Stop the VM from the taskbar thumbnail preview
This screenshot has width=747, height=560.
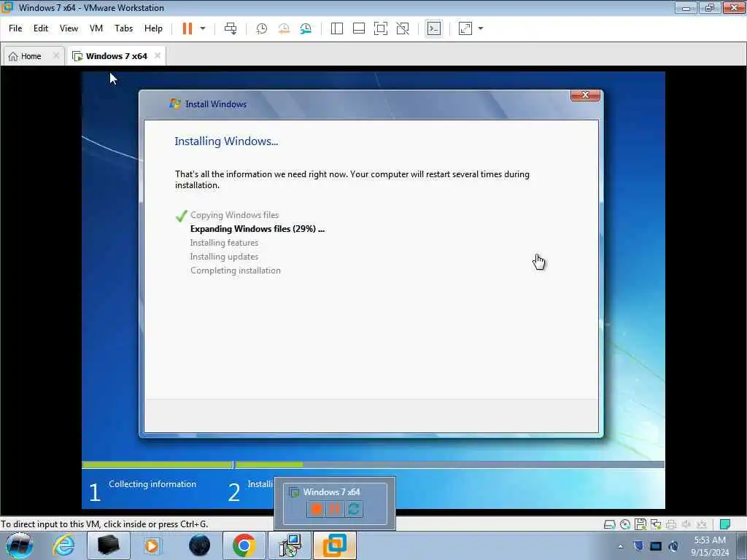coord(316,508)
